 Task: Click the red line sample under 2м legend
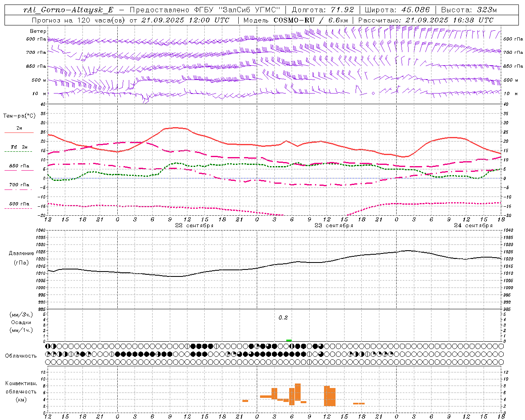coord(19,133)
